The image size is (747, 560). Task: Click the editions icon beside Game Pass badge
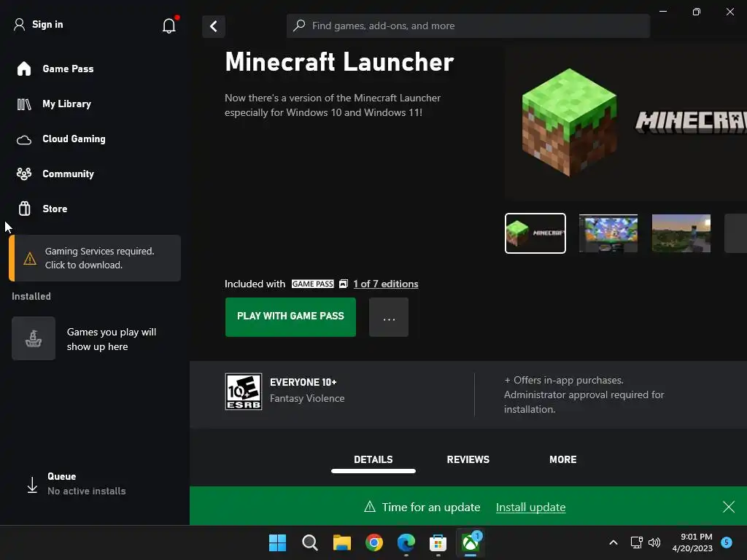coord(344,284)
